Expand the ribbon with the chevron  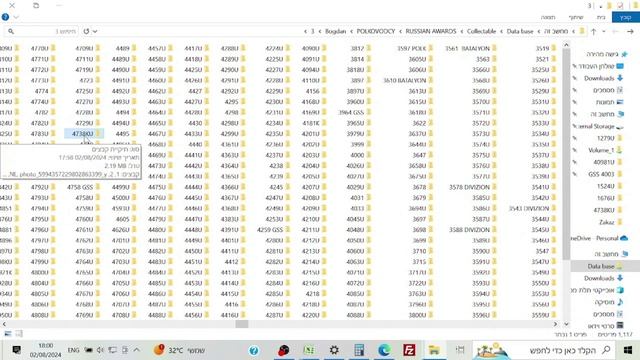click(x=16, y=17)
